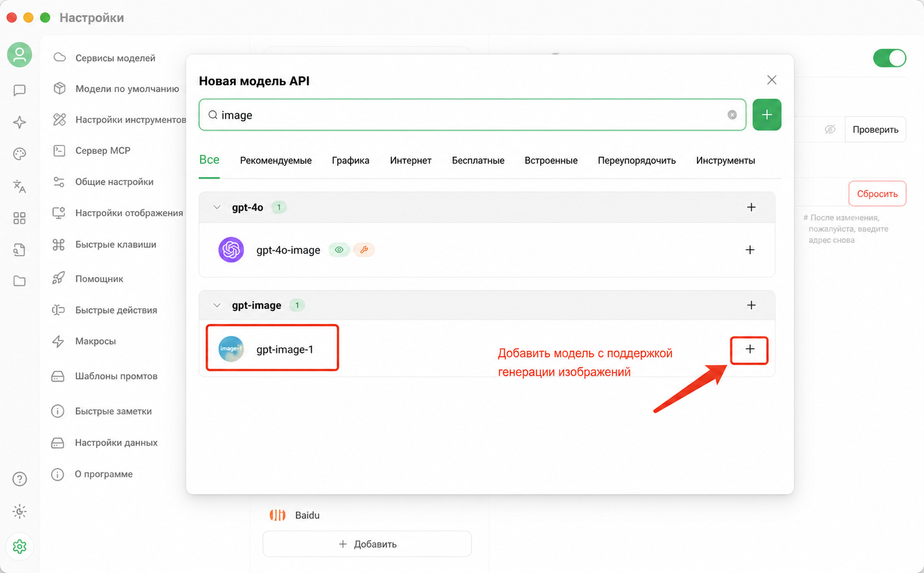Switch to the Инструменты tab
The height and width of the screenshot is (573, 924).
coord(726,161)
